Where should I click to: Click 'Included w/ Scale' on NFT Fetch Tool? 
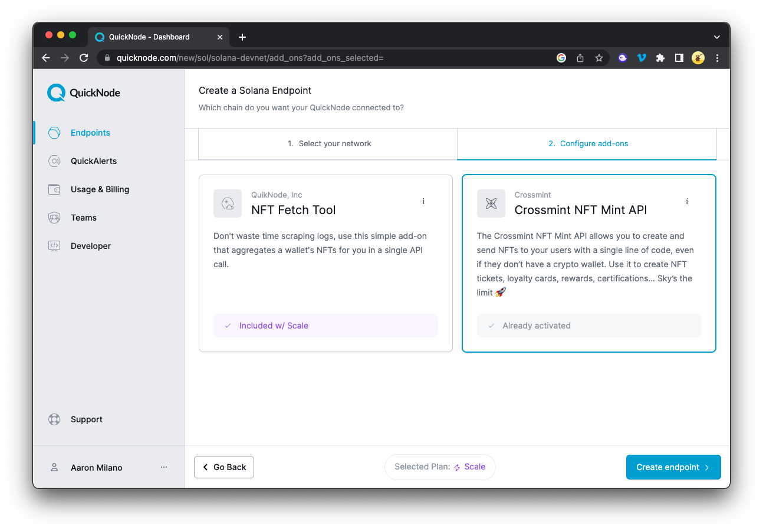325,326
